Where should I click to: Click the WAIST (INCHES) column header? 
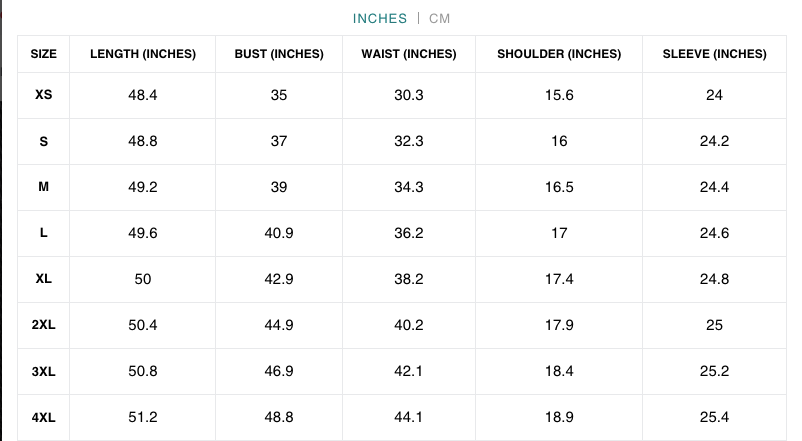409,54
